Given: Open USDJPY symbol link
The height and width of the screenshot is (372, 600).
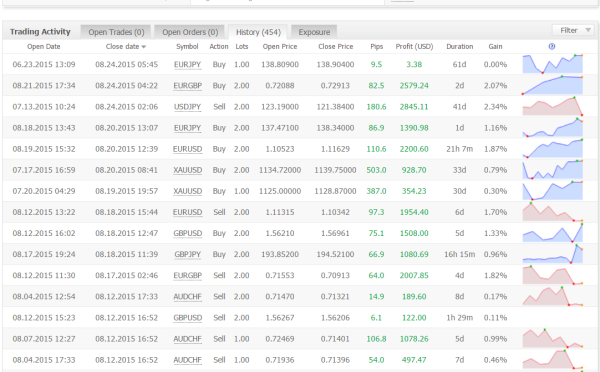Looking at the screenshot, I should coord(187,107).
